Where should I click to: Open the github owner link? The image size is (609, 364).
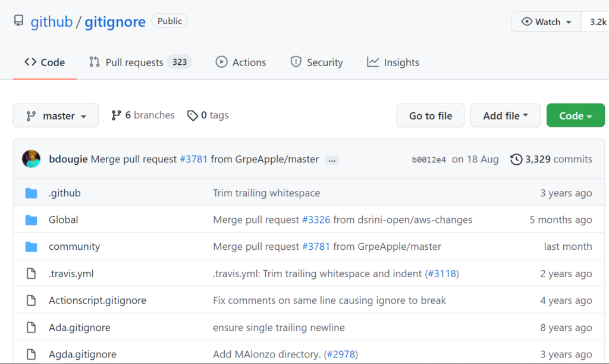point(52,22)
